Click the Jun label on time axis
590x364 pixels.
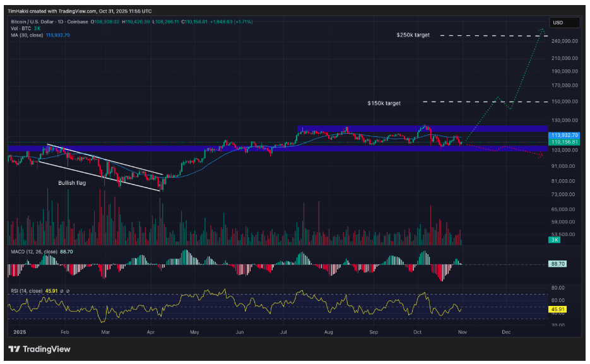tap(239, 332)
